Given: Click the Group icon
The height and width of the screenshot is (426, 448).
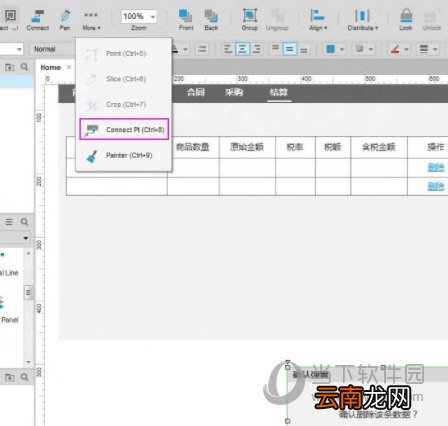Looking at the screenshot, I should tap(250, 20).
